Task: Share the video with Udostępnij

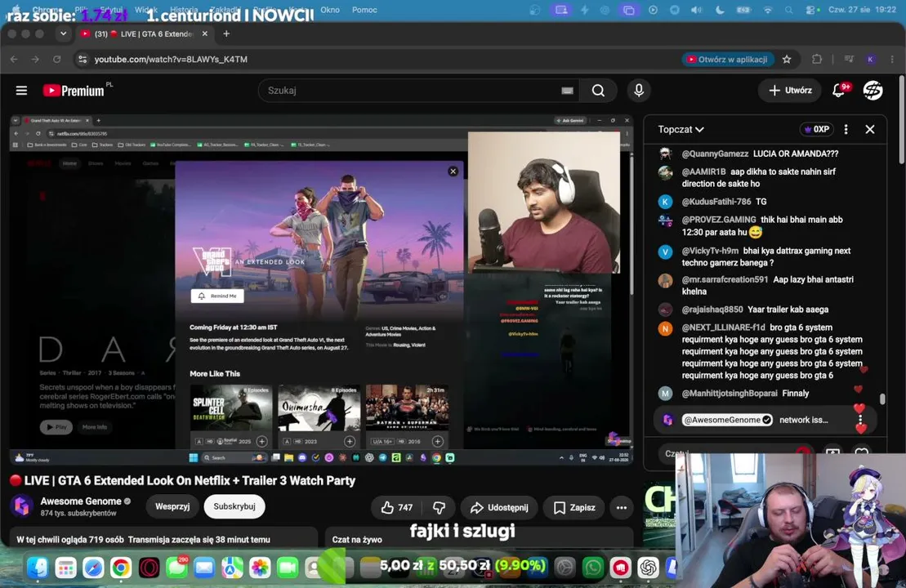Action: coord(499,508)
